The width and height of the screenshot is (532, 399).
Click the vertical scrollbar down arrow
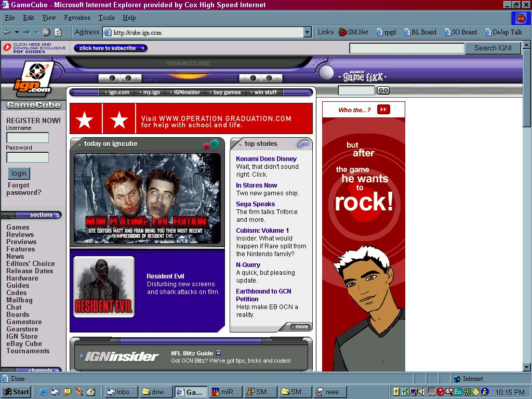click(527, 367)
